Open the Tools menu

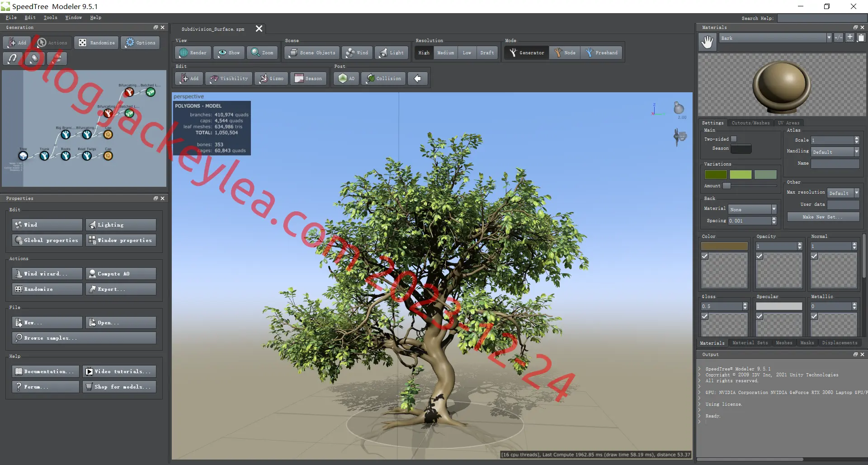point(50,18)
